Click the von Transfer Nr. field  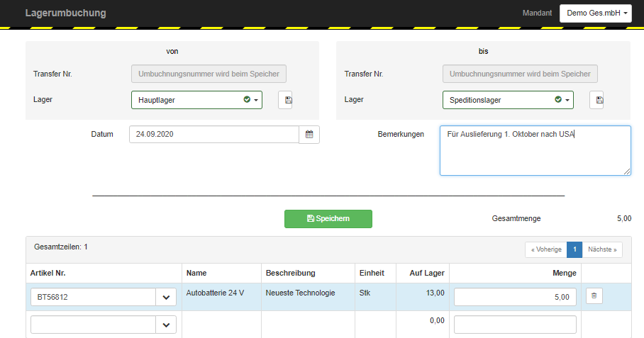tap(209, 74)
